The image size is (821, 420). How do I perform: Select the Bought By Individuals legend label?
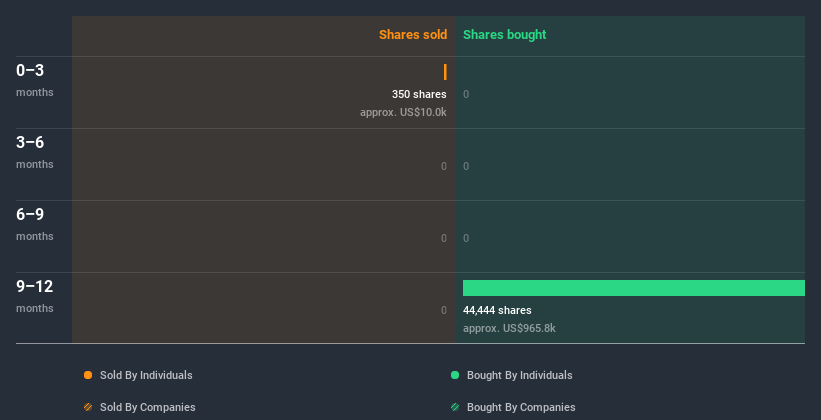519,375
